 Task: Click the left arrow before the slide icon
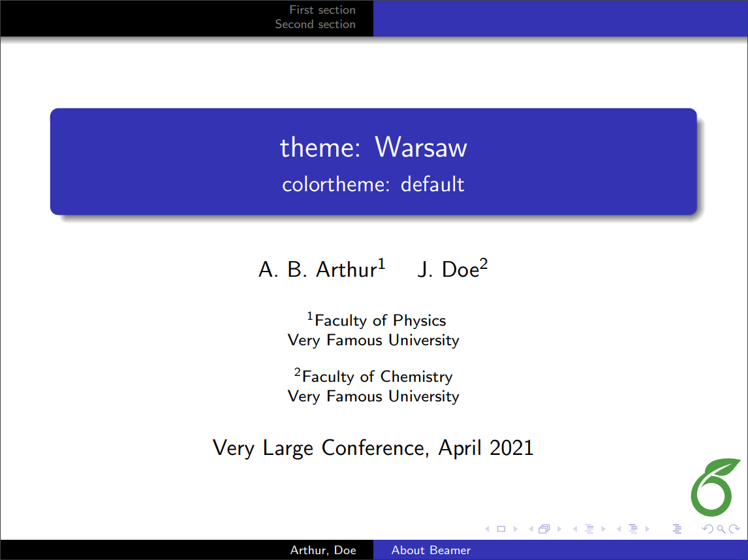point(486,529)
